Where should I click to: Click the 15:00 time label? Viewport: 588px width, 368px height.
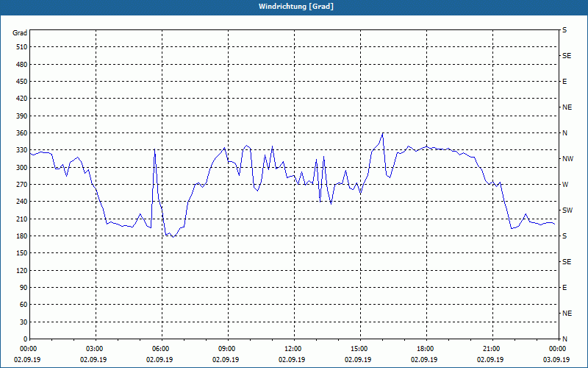(358, 348)
